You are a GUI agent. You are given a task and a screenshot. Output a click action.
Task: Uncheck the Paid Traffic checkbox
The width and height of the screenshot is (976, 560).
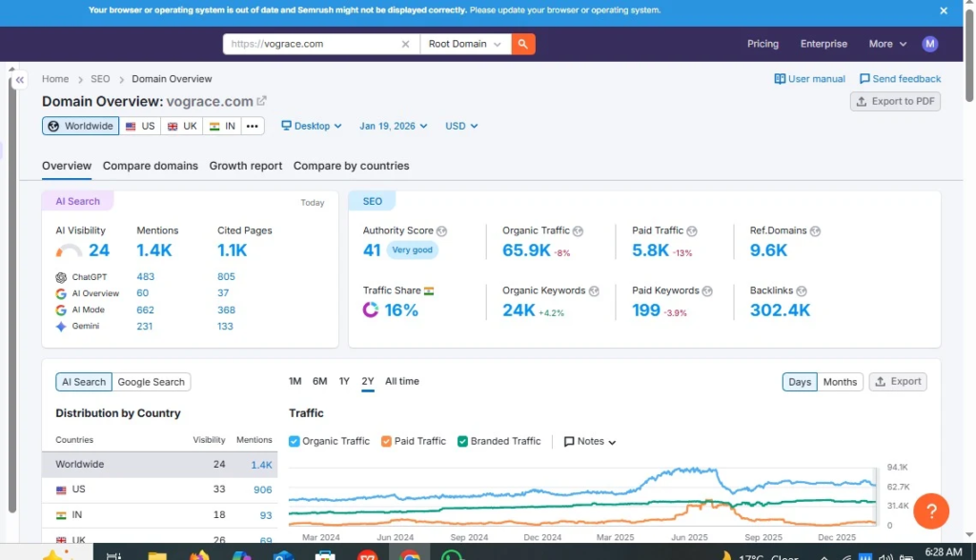click(386, 441)
